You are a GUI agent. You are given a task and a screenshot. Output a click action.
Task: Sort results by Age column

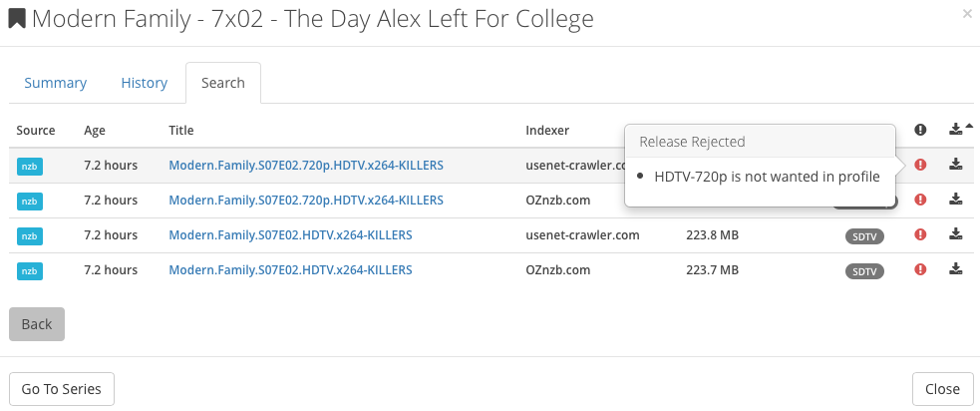(95, 130)
